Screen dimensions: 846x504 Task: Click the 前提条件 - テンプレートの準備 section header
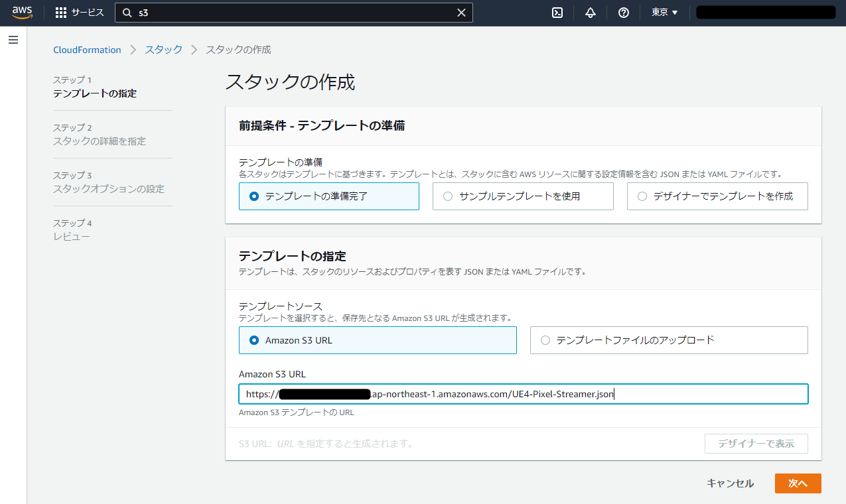322,125
